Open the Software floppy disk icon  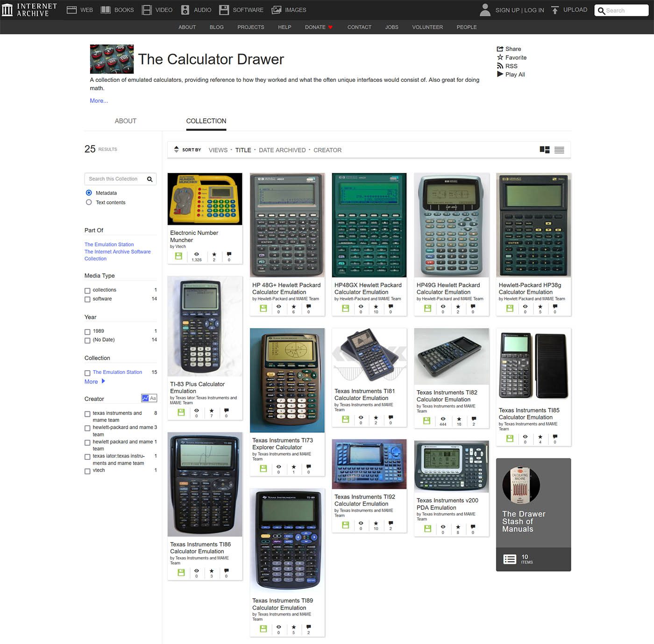[224, 10]
